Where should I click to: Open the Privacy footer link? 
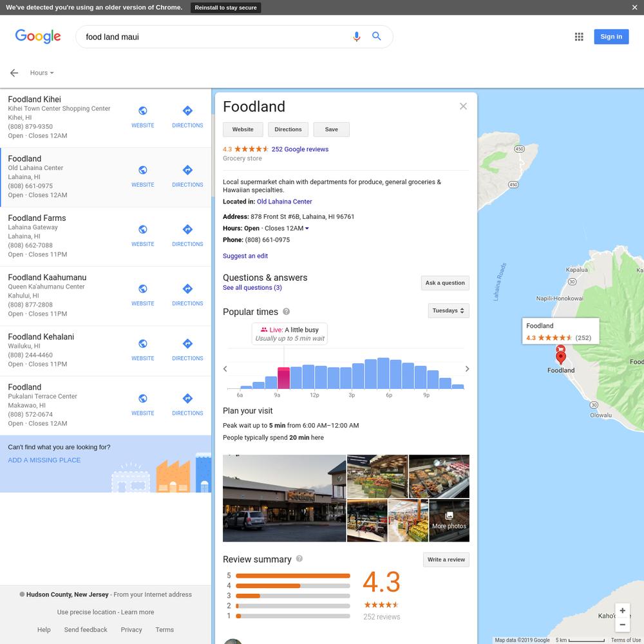point(131,630)
